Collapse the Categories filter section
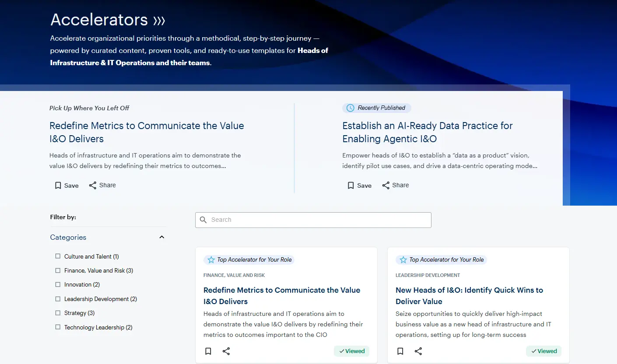Viewport: 617px width, 364px height. point(161,237)
